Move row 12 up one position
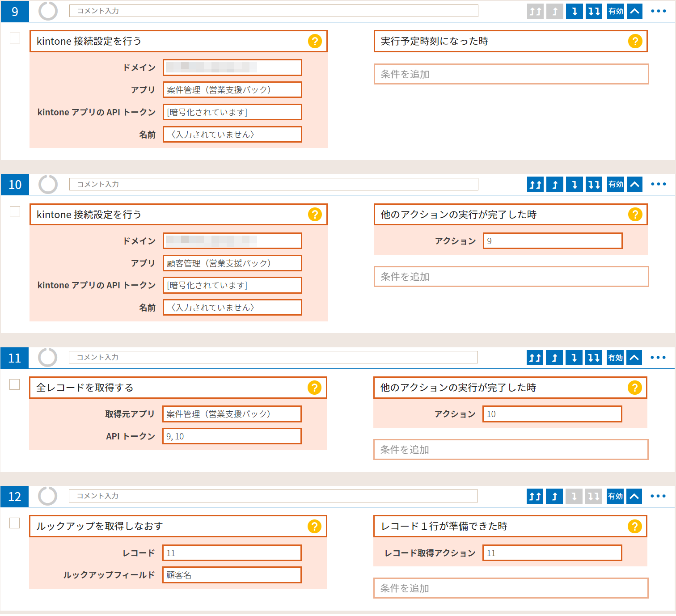 554,496
